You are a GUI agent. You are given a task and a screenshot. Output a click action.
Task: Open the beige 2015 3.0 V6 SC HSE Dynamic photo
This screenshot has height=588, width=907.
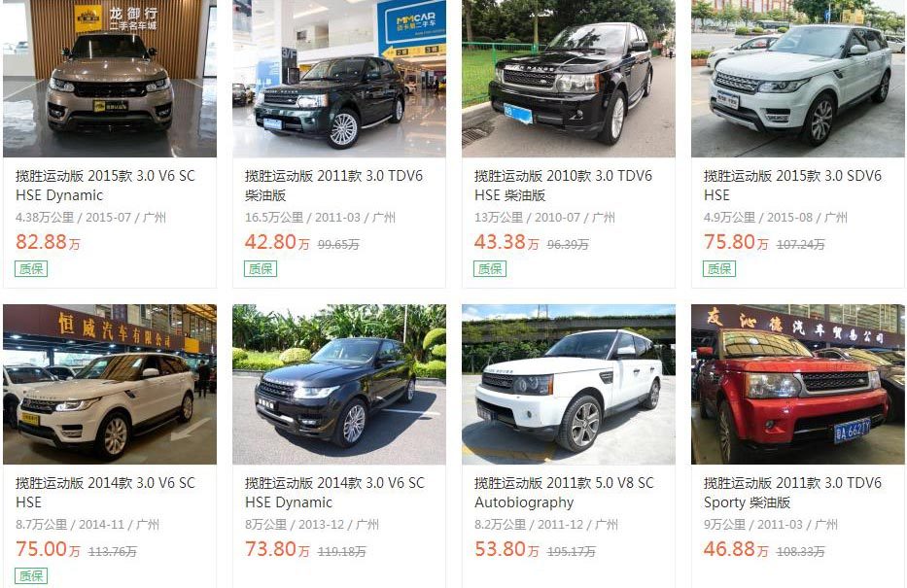pyautogui.click(x=110, y=78)
